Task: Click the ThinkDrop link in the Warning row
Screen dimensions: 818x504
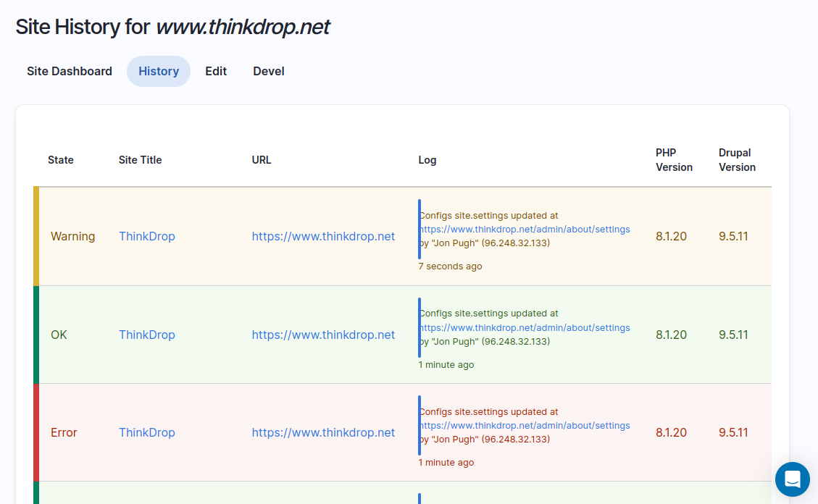Action: [146, 236]
